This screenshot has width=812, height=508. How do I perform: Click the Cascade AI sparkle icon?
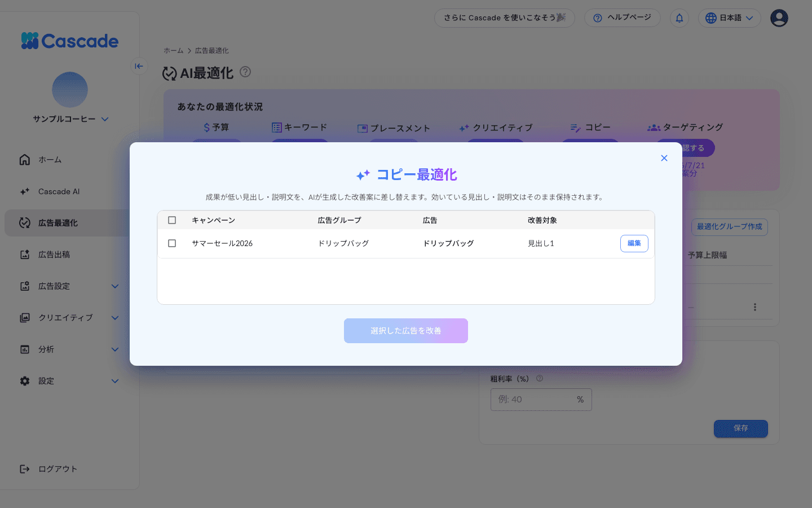pos(25,191)
